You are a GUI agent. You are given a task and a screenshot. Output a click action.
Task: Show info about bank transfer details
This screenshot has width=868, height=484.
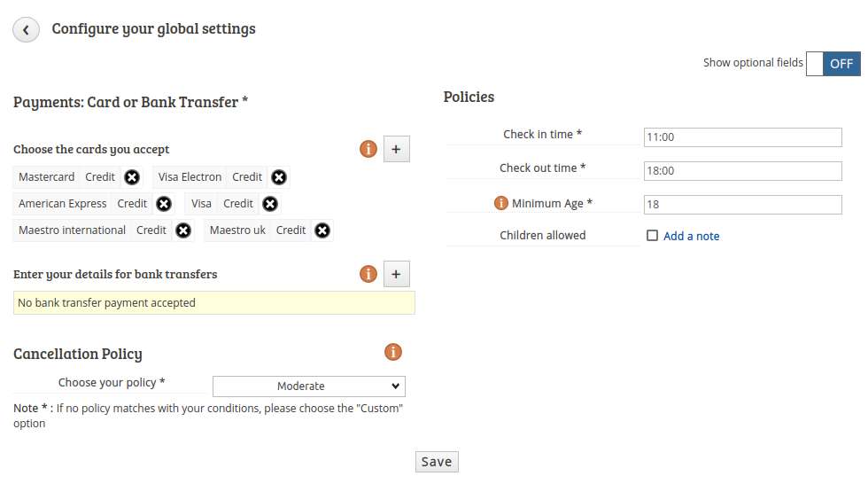(368, 274)
